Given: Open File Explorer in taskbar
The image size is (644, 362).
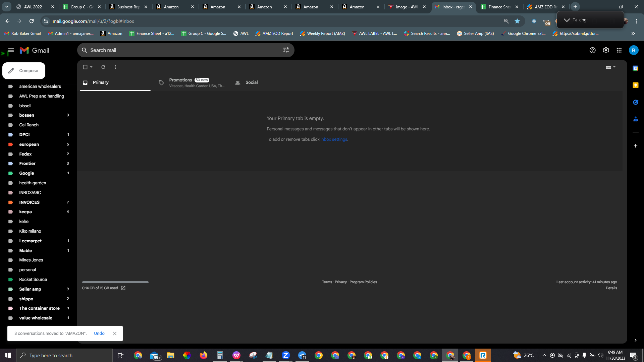Looking at the screenshot, I should tap(171, 355).
